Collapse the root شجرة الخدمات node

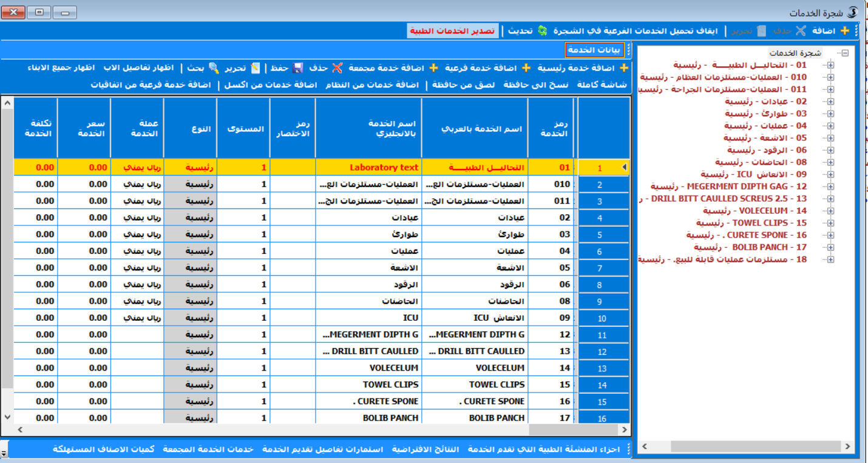(x=845, y=53)
